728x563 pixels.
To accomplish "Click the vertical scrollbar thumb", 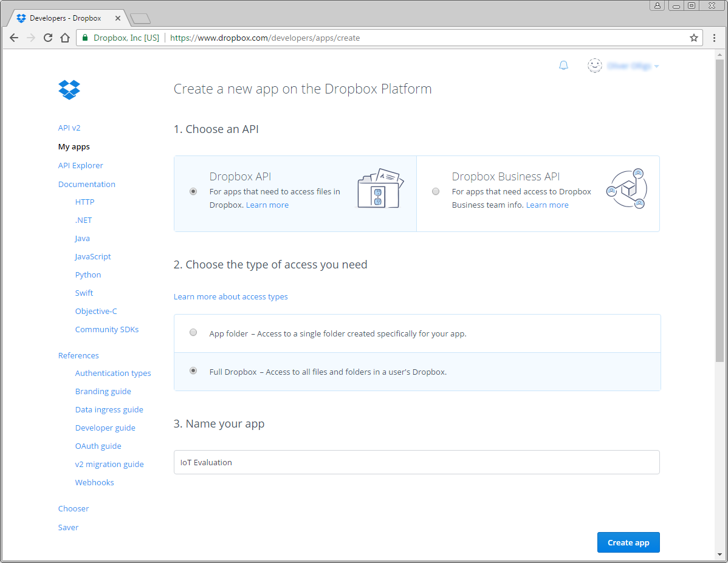I will click(x=719, y=210).
